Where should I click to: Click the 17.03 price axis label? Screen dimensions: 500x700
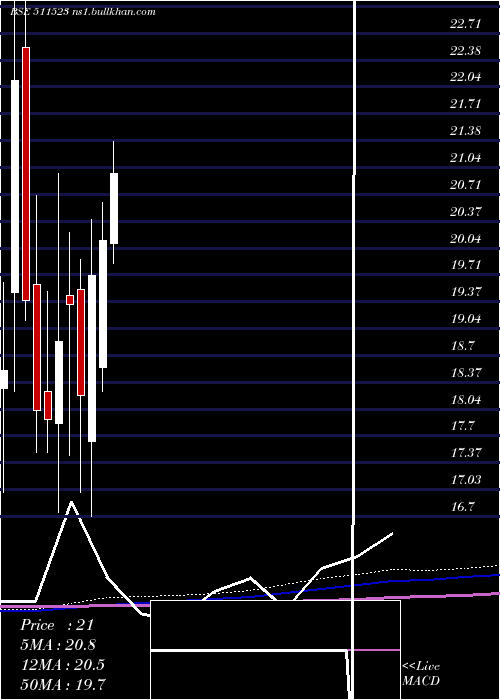click(x=466, y=479)
